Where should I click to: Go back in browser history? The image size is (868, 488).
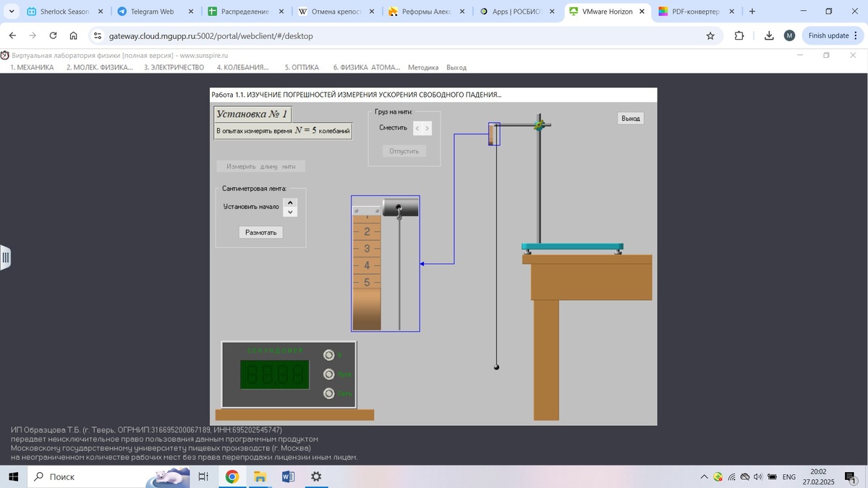12,35
